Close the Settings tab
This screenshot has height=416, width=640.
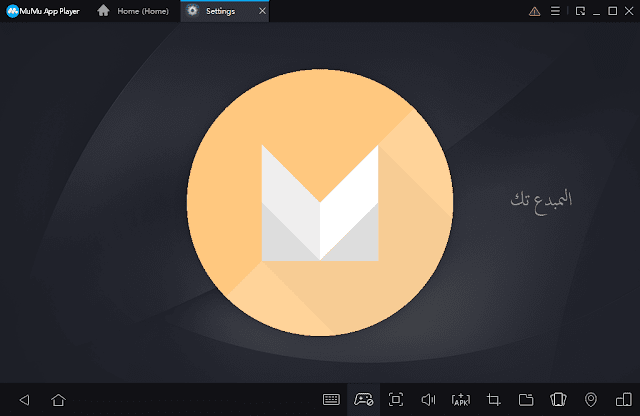262,11
